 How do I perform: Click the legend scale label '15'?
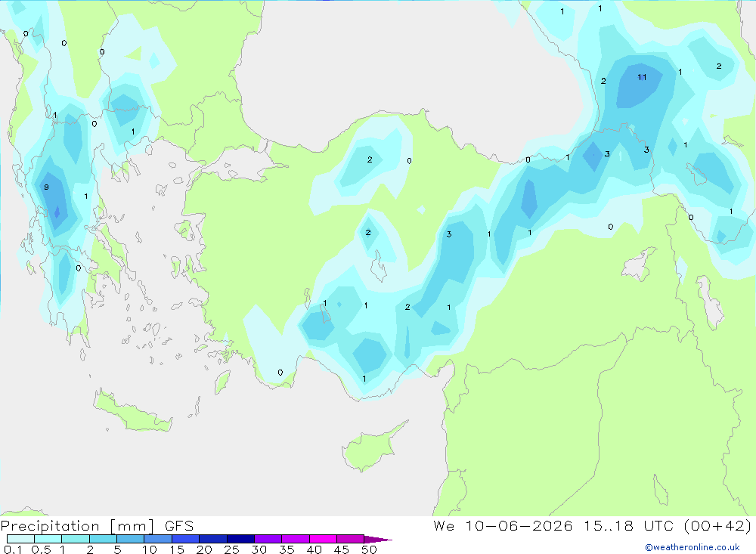[177, 549]
